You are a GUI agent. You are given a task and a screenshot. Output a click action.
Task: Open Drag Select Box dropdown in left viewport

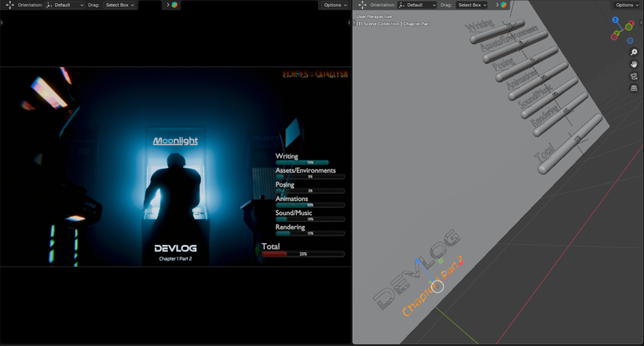(x=119, y=5)
